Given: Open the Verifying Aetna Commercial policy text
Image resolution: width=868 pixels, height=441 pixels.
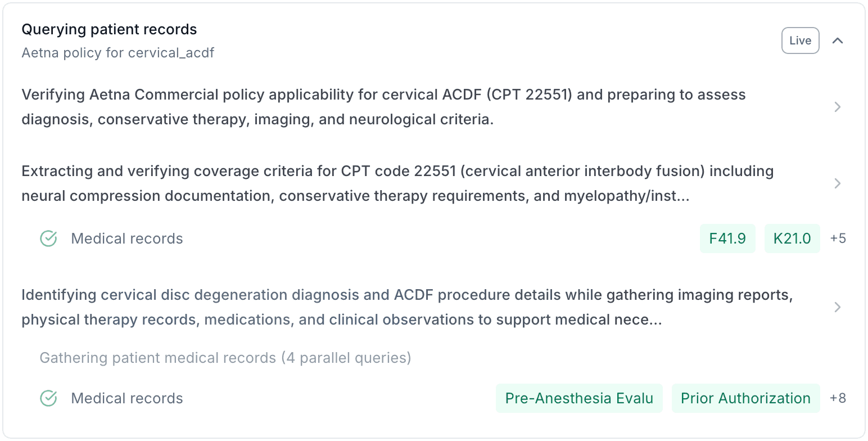Looking at the screenshot, I should click(x=383, y=107).
